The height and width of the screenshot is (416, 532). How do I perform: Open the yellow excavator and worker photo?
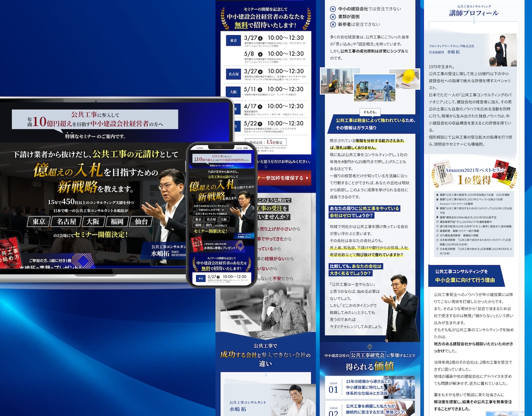tap(375, 88)
